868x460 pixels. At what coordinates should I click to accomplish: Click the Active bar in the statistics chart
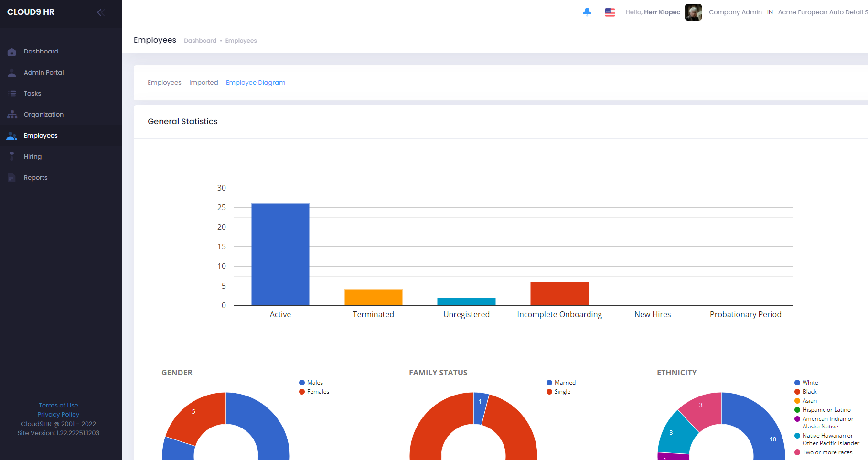point(280,253)
